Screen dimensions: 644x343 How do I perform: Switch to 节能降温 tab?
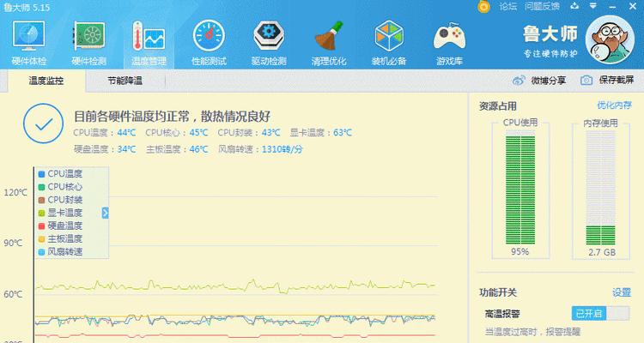[125, 81]
